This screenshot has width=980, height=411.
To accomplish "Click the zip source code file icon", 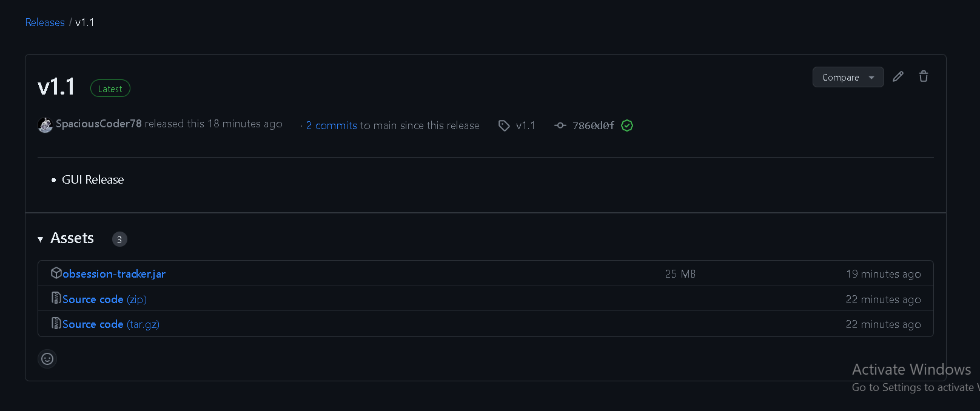I will pos(55,298).
